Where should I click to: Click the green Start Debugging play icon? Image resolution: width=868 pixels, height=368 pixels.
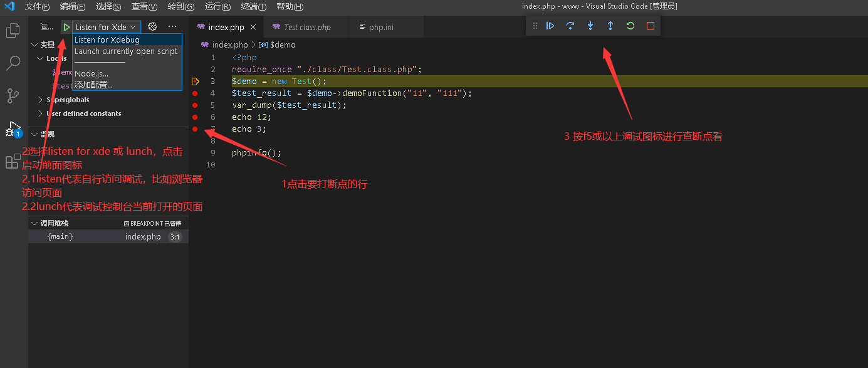(x=66, y=27)
